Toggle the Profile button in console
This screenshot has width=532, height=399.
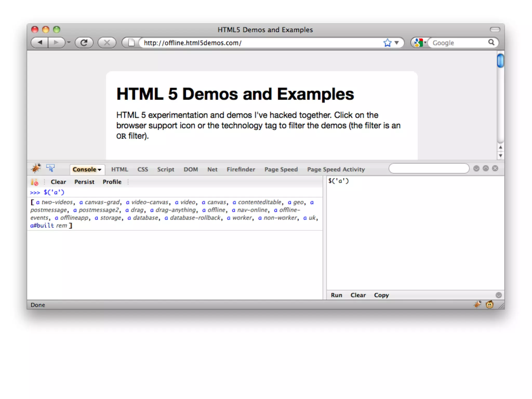point(112,182)
